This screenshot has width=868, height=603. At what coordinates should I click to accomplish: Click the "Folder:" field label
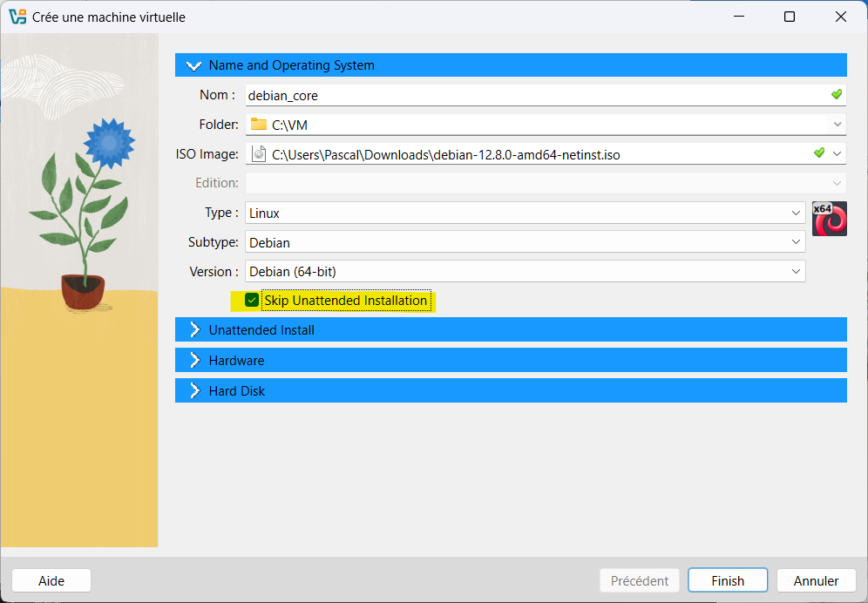(x=219, y=125)
